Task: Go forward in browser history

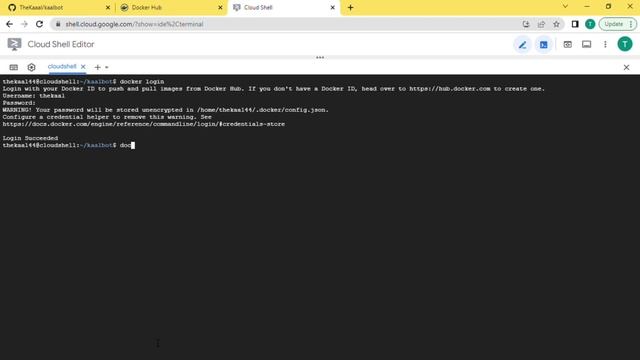Action: (24, 24)
